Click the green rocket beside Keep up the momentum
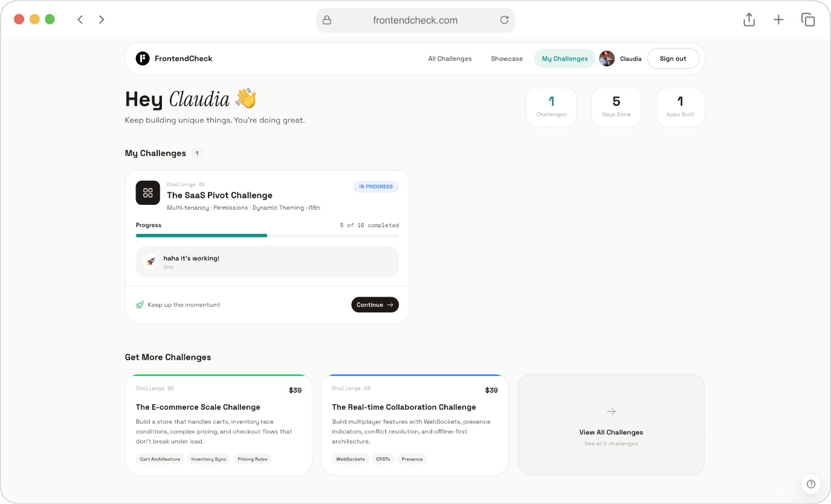This screenshot has height=504, width=831. click(140, 304)
